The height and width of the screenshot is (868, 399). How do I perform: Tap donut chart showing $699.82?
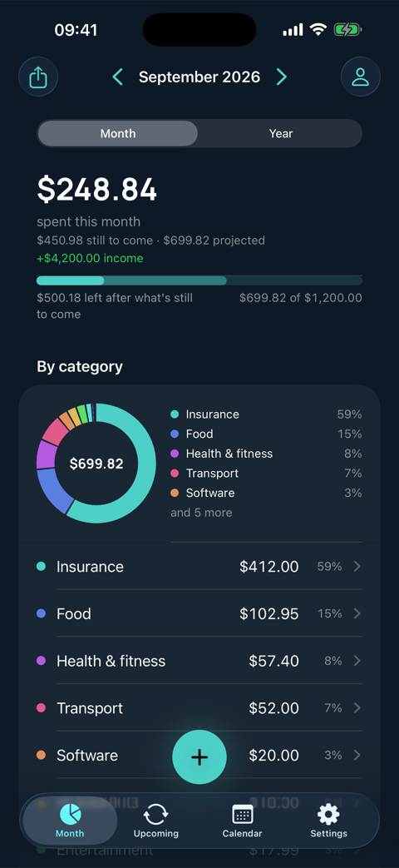click(96, 464)
